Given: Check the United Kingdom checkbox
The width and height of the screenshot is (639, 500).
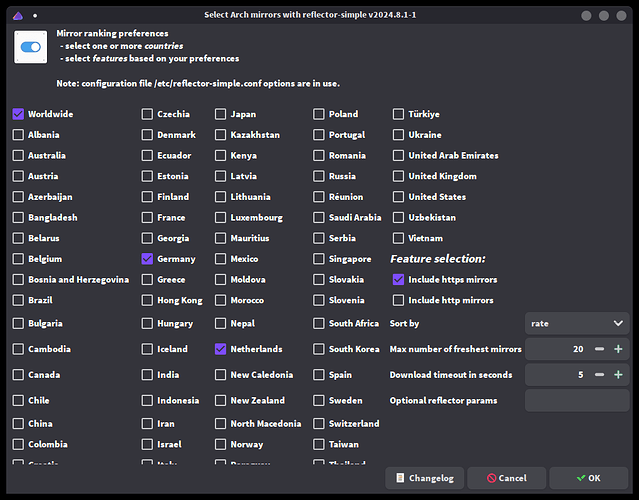Looking at the screenshot, I should [398, 176].
